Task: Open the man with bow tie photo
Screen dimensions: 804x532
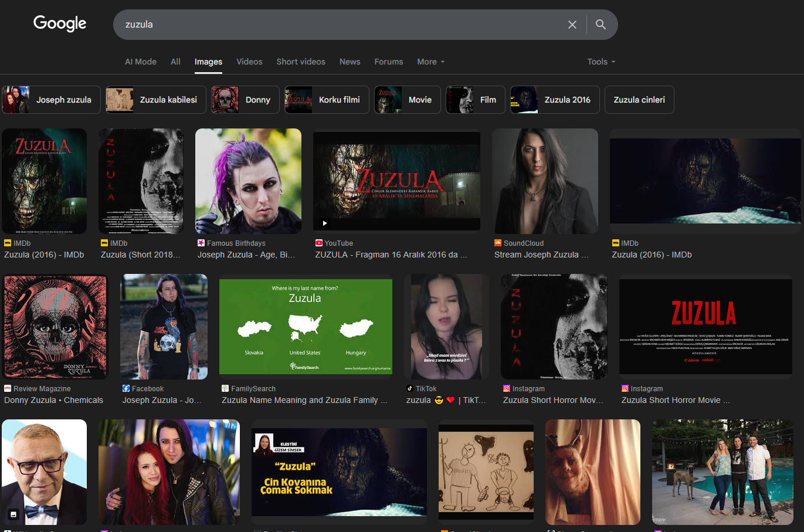Action: coord(45,472)
